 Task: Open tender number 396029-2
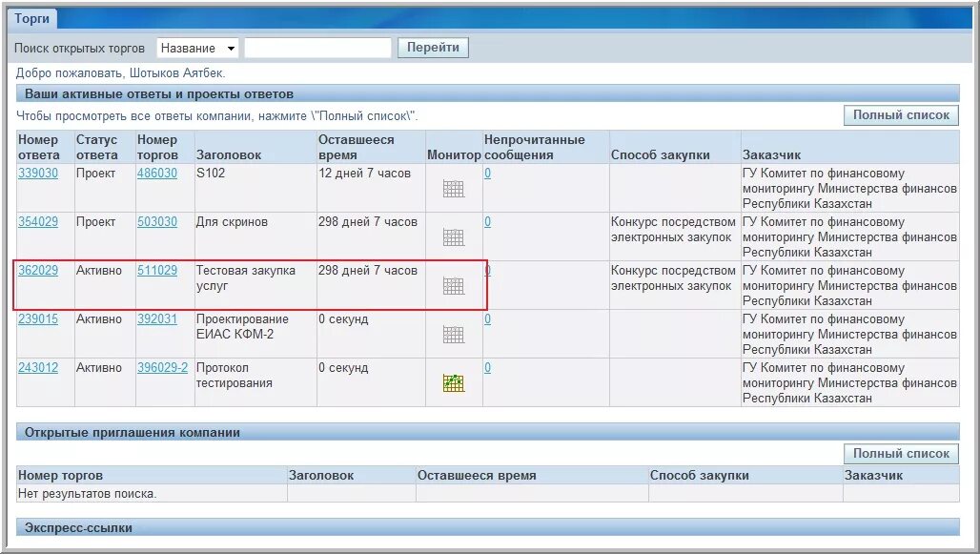tap(162, 368)
